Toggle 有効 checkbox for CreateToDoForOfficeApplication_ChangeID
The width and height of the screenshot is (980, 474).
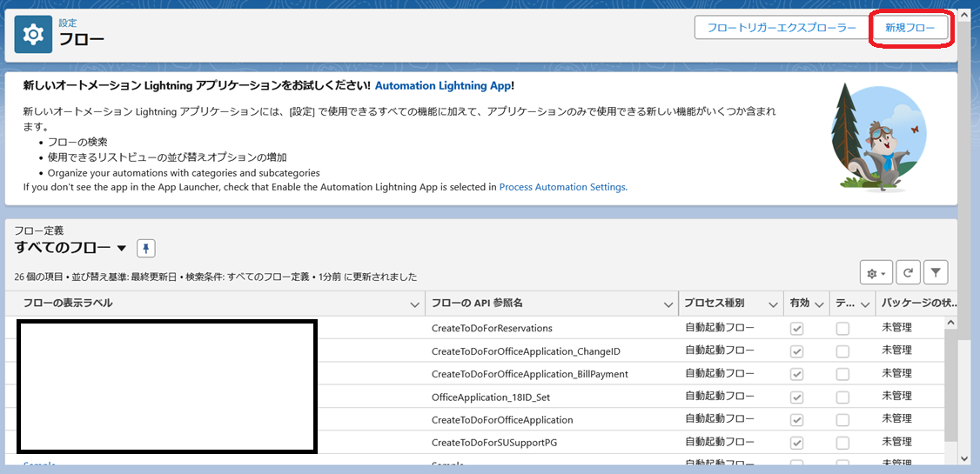[796, 351]
